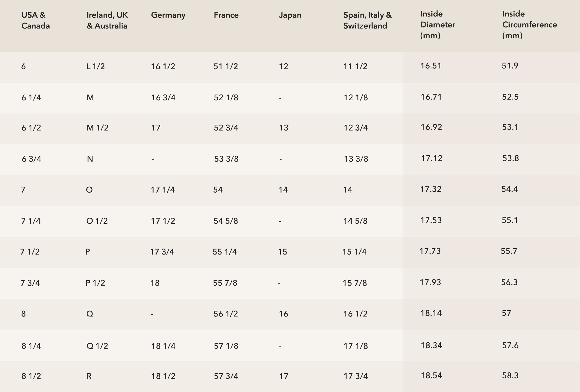Click the USA size 8 1/2 cell
The height and width of the screenshot is (392, 580).
click(31, 376)
